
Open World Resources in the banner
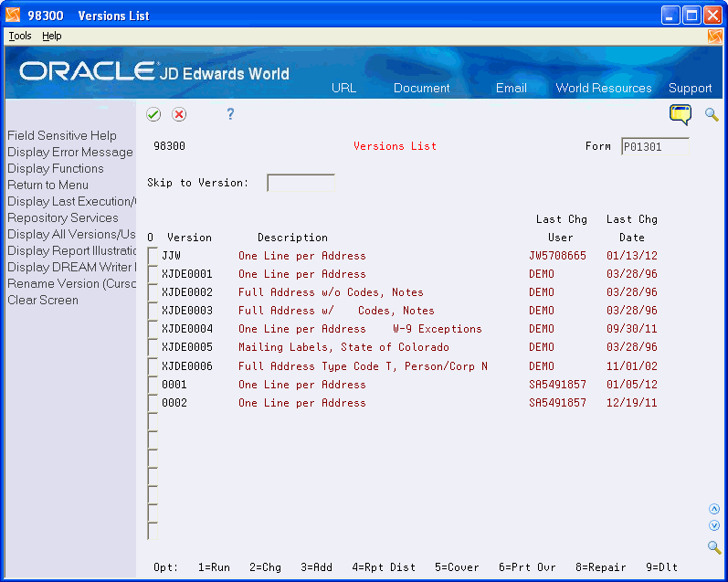(604, 88)
